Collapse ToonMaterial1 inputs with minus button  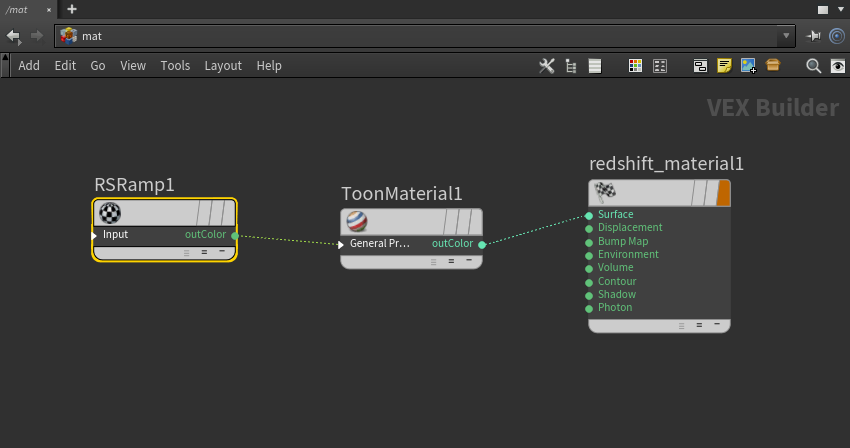(x=469, y=260)
